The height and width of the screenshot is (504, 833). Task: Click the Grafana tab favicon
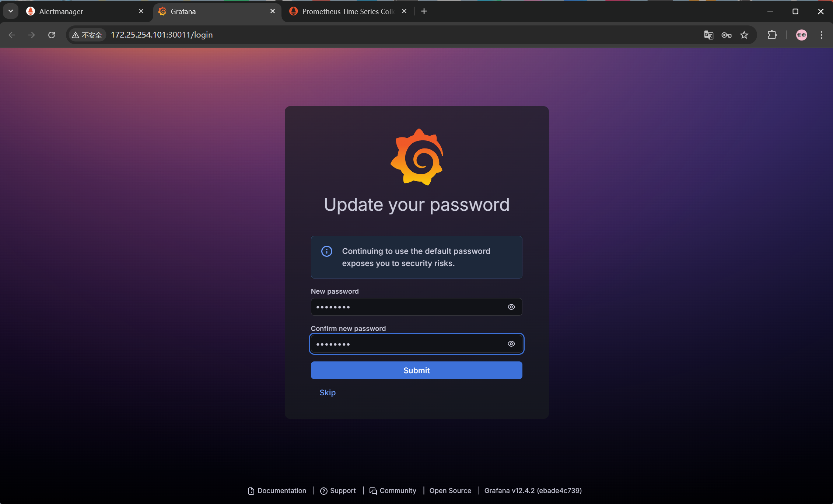162,11
